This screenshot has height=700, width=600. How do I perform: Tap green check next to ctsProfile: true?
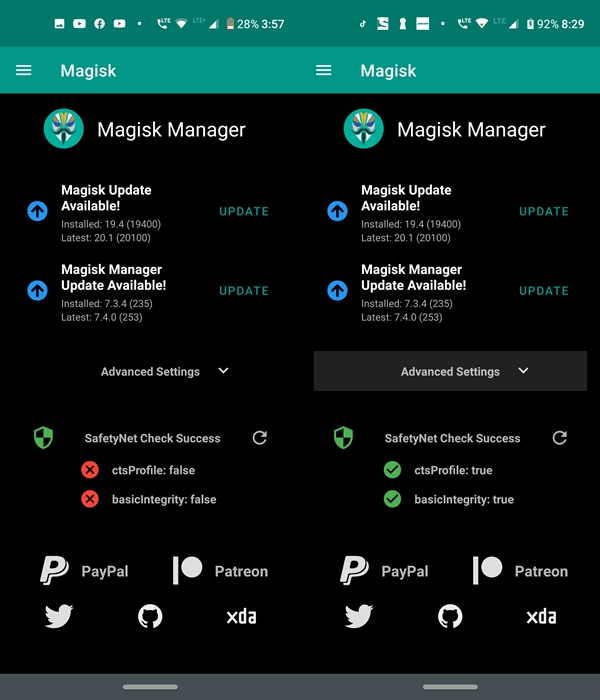pos(392,470)
